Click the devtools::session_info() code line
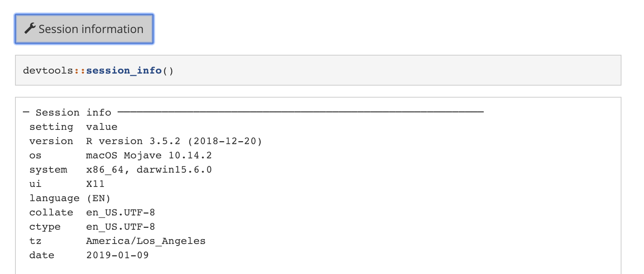Viewport: 644px width, 274px height. point(98,71)
